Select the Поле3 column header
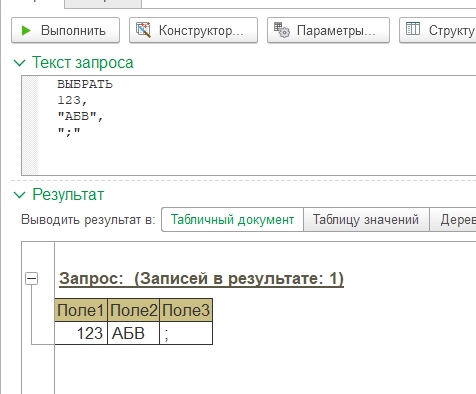The height and width of the screenshot is (394, 476). point(186,310)
